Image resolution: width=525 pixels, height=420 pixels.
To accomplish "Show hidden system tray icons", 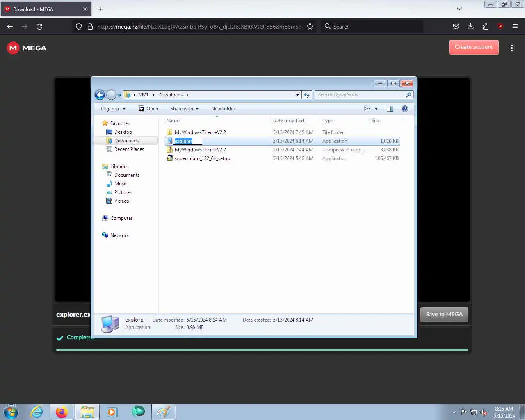I will (x=454, y=412).
